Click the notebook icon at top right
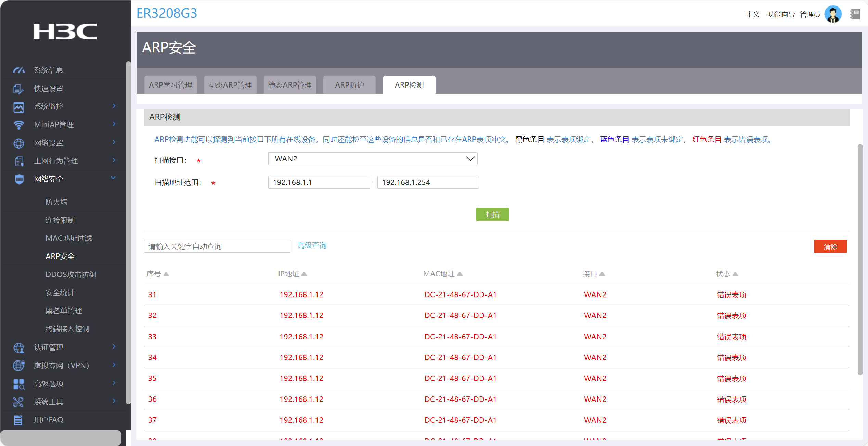Screen dimensions: 868x446 click(855, 14)
